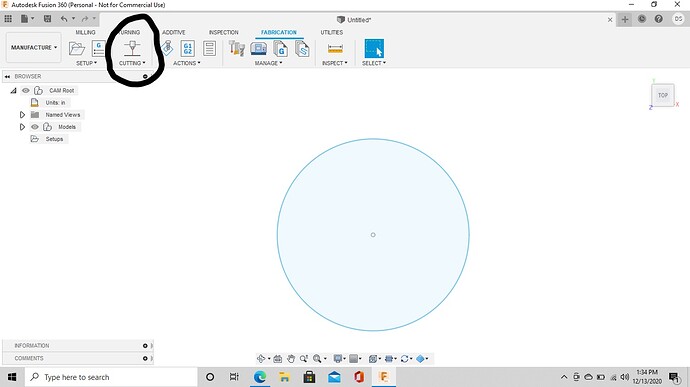Expand the Named Views tree node
Screen dimensions: 690x387
click(22, 114)
